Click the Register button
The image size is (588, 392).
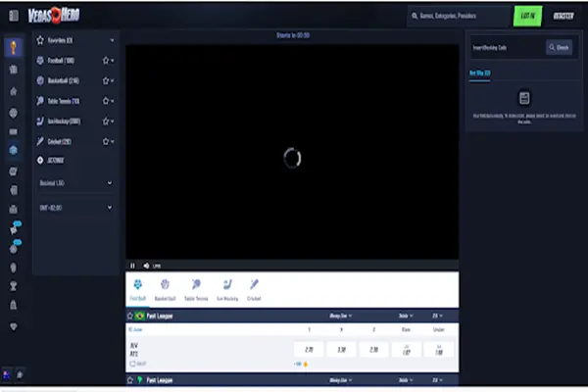[563, 16]
